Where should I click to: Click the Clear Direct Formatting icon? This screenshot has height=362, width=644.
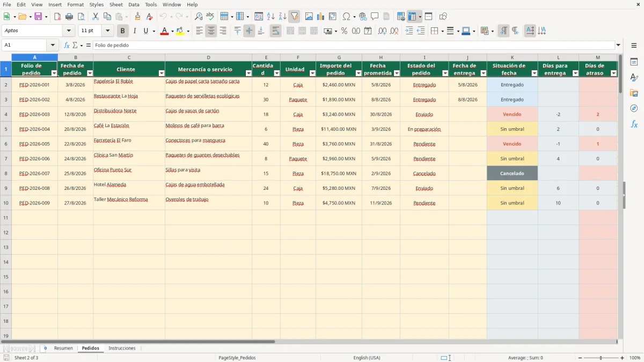(x=150, y=17)
